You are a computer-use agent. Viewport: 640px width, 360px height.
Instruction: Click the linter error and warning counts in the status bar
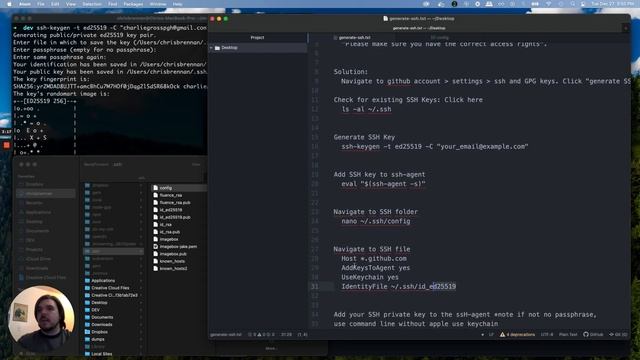tap(261, 334)
